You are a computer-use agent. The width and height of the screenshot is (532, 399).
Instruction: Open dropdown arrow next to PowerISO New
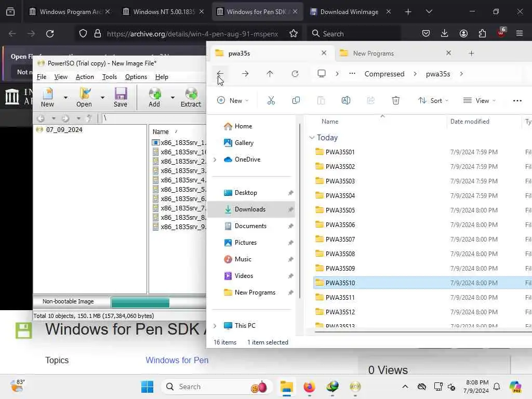coord(65,98)
